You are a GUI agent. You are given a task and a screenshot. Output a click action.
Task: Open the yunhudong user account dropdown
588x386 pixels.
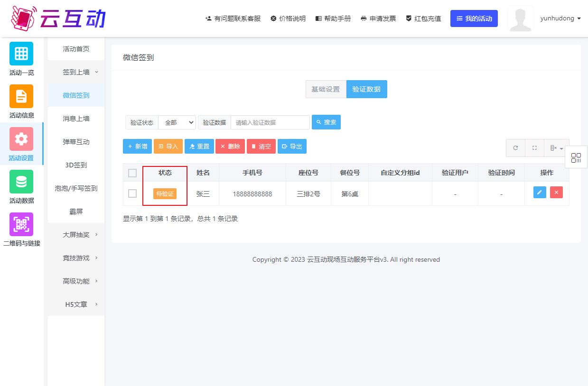[560, 18]
